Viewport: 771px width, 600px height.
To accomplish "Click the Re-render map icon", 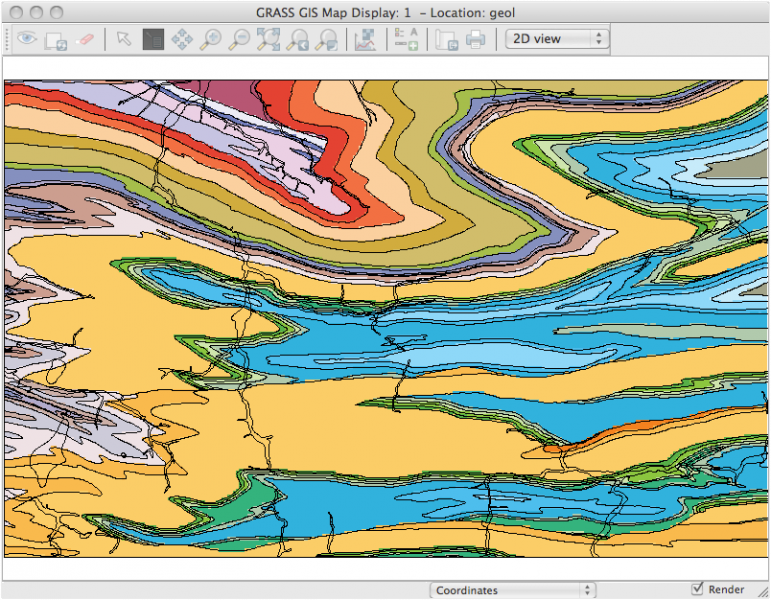I will pos(56,39).
